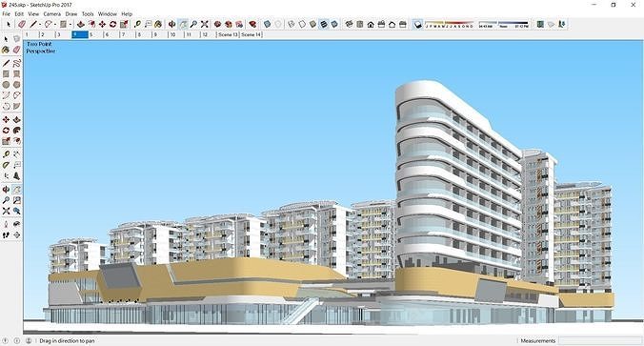Open the Window menu
Image resolution: width=644 pixels, height=346 pixels.
(108, 14)
